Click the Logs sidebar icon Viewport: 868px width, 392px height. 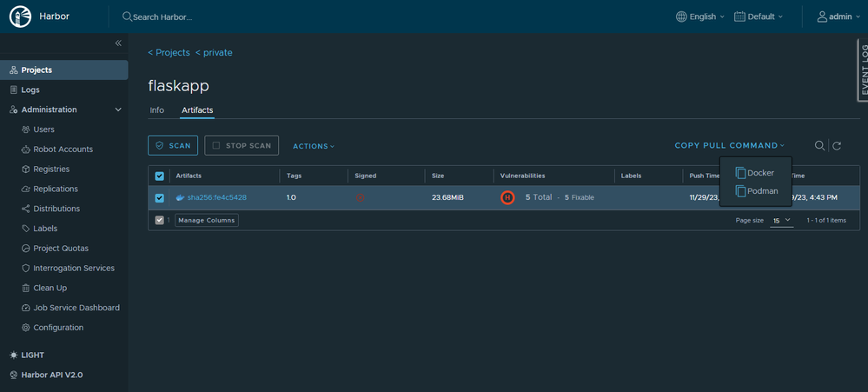pos(14,90)
